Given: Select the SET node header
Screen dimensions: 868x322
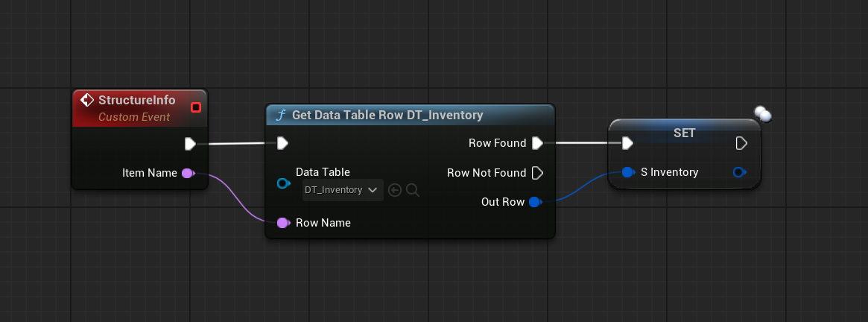Looking at the screenshot, I should (x=684, y=133).
